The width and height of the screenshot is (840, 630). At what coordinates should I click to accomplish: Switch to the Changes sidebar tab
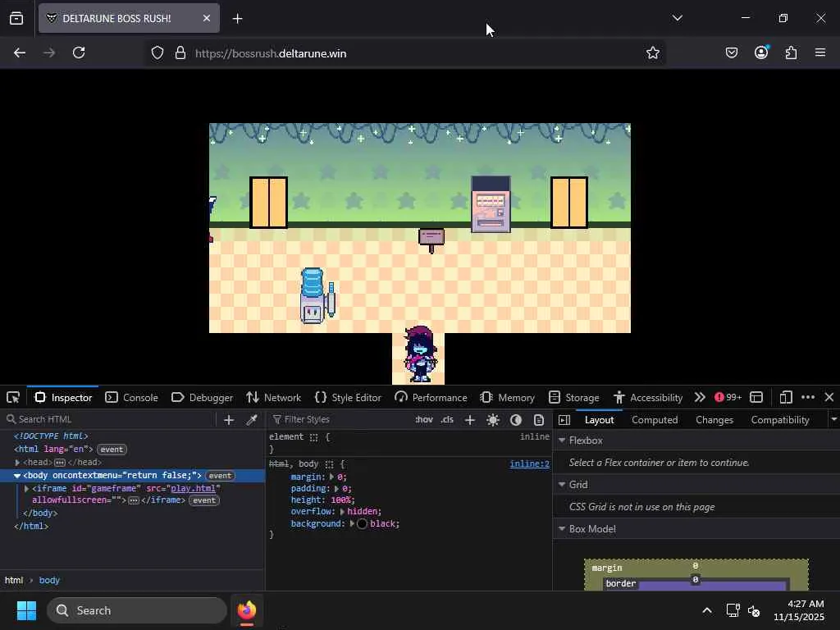714,420
